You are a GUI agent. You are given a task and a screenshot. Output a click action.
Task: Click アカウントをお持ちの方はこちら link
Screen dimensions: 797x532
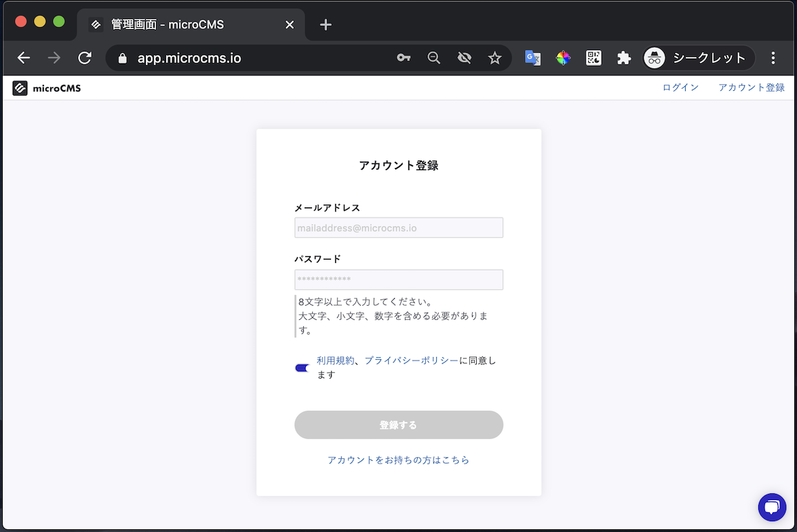[399, 460]
